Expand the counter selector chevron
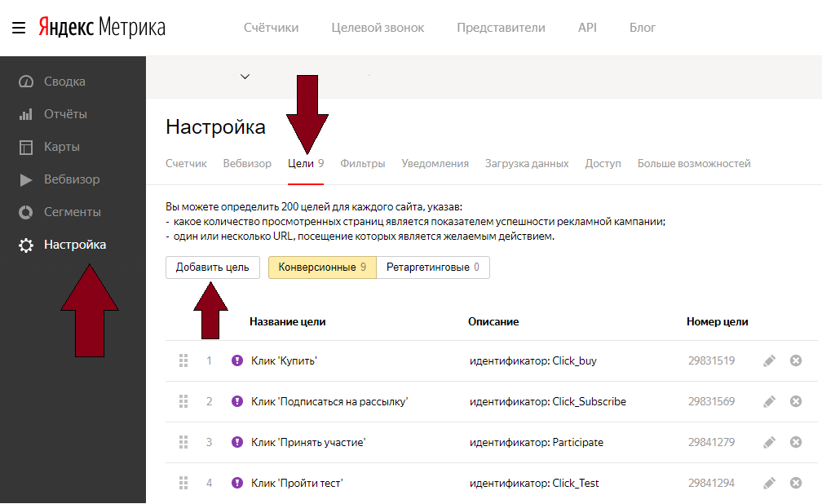 pos(245,77)
